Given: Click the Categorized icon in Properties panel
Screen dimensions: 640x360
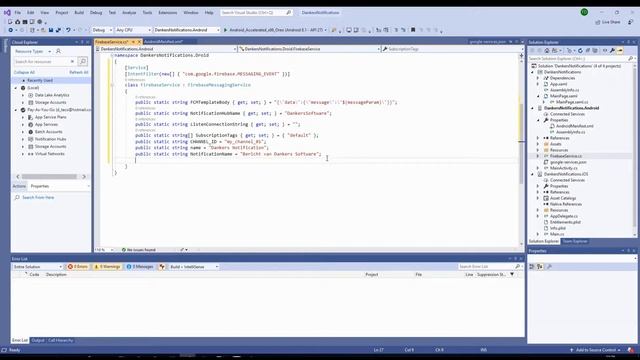Looking at the screenshot, I should tap(532, 267).
